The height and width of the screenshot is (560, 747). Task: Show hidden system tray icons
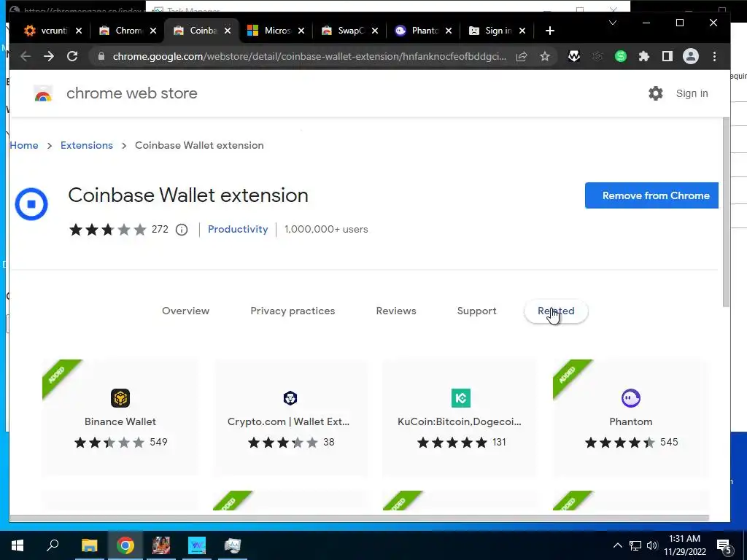click(617, 545)
